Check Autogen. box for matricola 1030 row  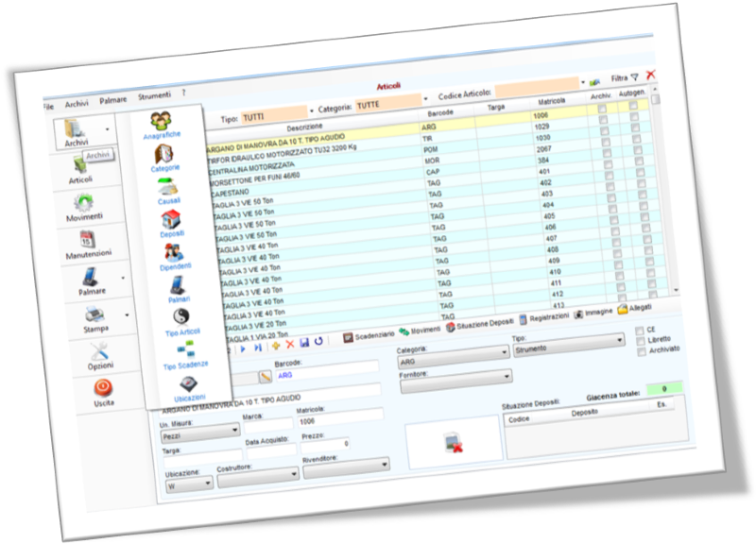(635, 127)
